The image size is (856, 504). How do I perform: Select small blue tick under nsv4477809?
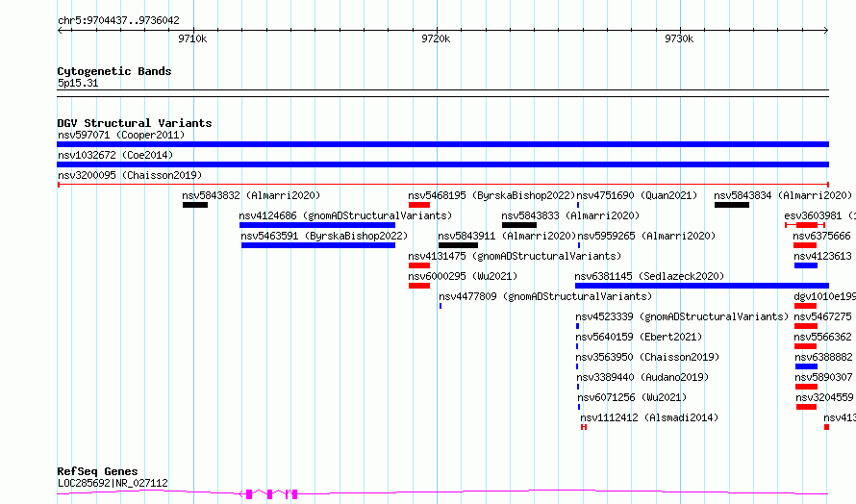tap(441, 306)
